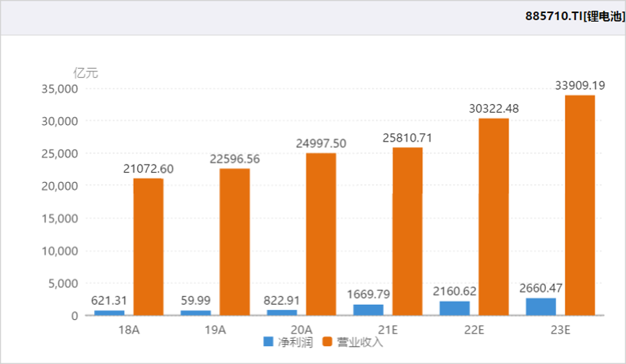Image resolution: width=626 pixels, height=364 pixels.
Task: Click the 亿元 y-axis unit label
Action: [x=86, y=72]
